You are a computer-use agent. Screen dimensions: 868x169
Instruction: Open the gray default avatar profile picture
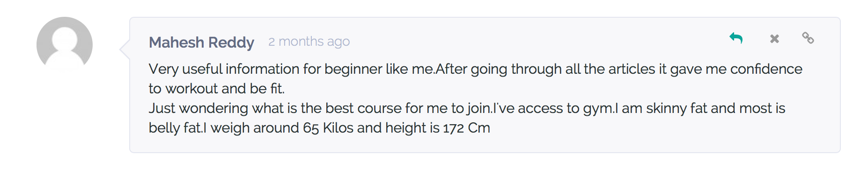click(x=65, y=44)
